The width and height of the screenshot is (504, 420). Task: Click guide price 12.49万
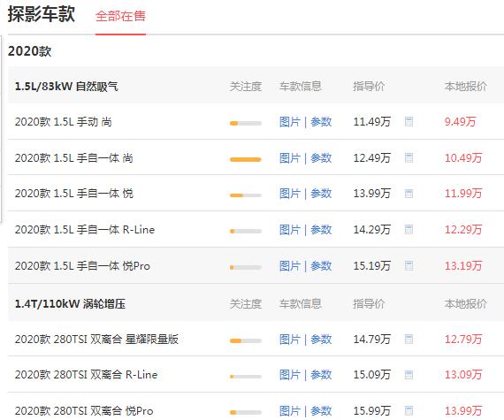(372, 157)
